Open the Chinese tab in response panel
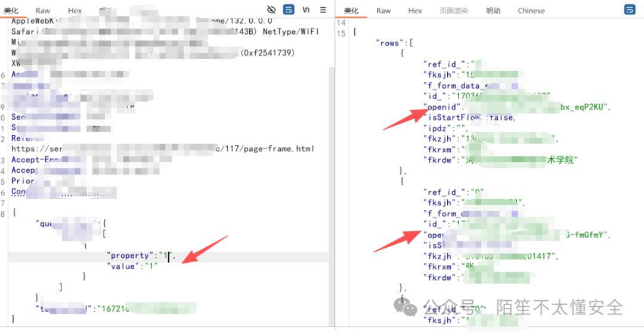This screenshot has height=333, width=644. (x=531, y=11)
